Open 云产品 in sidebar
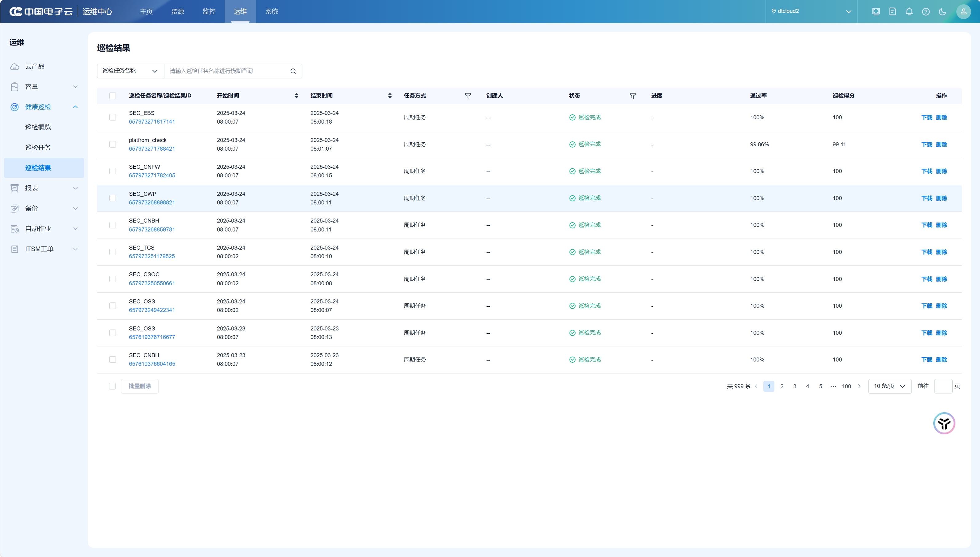980x557 pixels. coord(44,67)
